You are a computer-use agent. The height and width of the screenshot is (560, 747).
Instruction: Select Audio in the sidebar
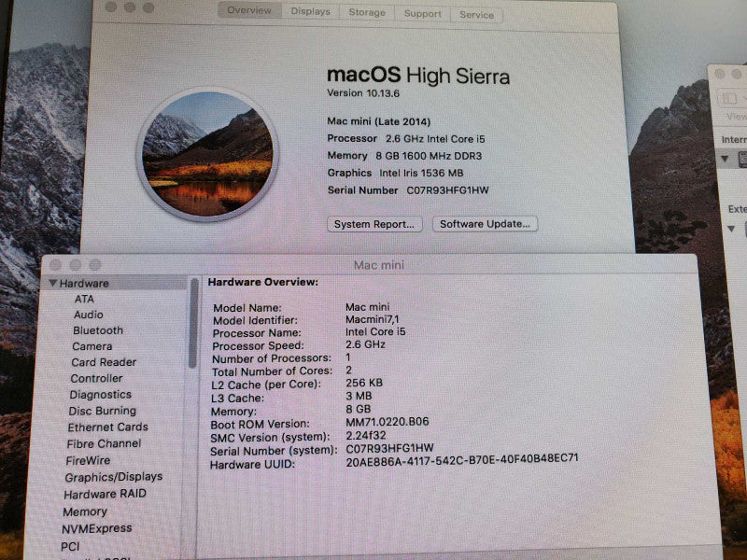click(88, 315)
